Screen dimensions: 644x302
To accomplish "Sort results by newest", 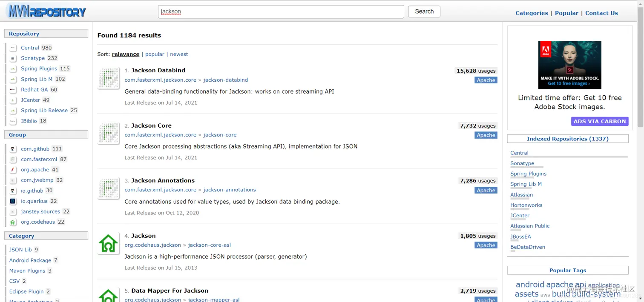I will (179, 54).
